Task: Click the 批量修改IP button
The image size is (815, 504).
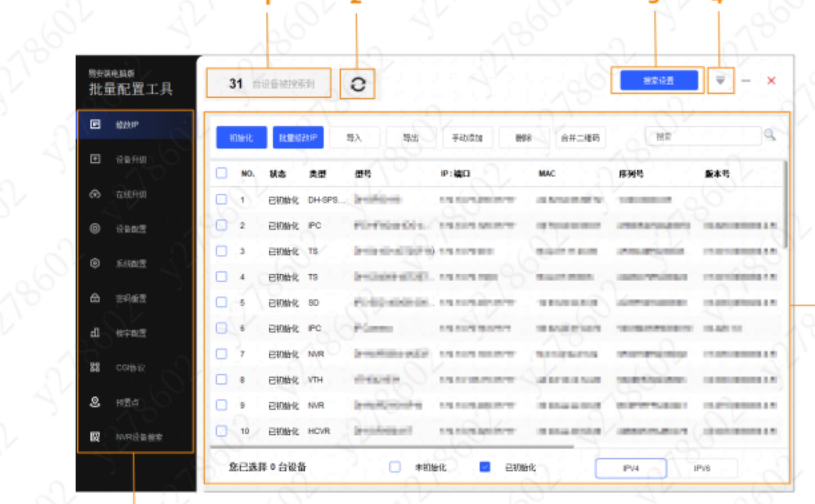Action: 298,138
